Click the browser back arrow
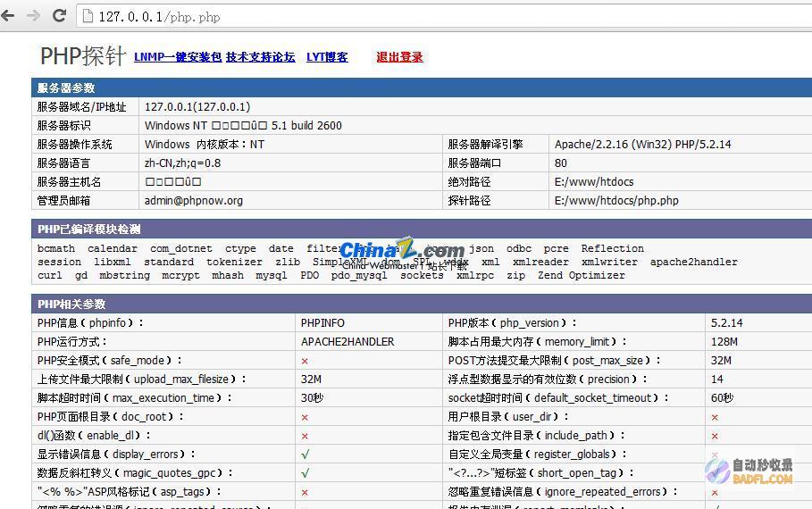 click(x=8, y=15)
